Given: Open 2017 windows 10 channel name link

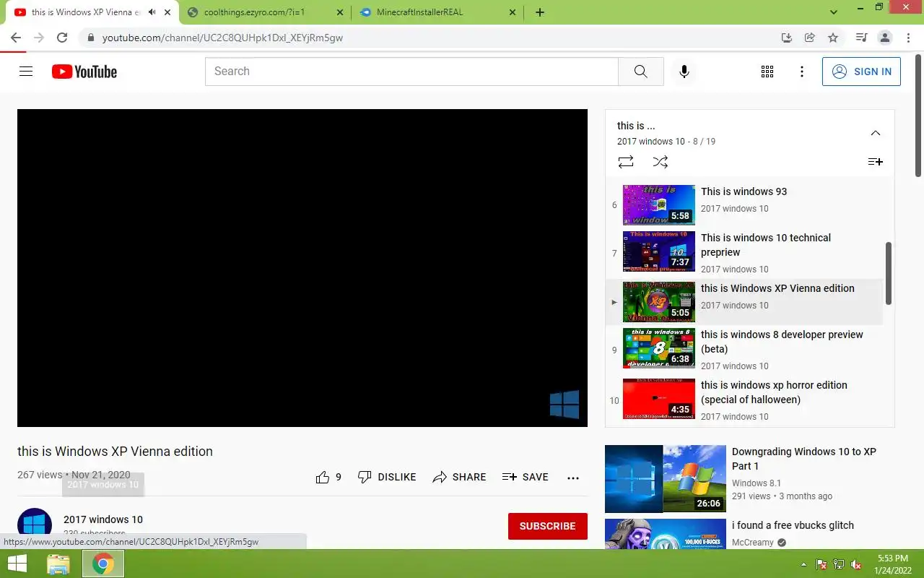Looking at the screenshot, I should point(103,519).
